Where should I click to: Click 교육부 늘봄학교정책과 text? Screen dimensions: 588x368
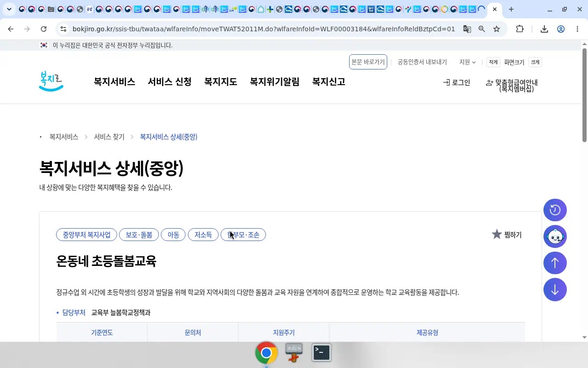click(121, 313)
